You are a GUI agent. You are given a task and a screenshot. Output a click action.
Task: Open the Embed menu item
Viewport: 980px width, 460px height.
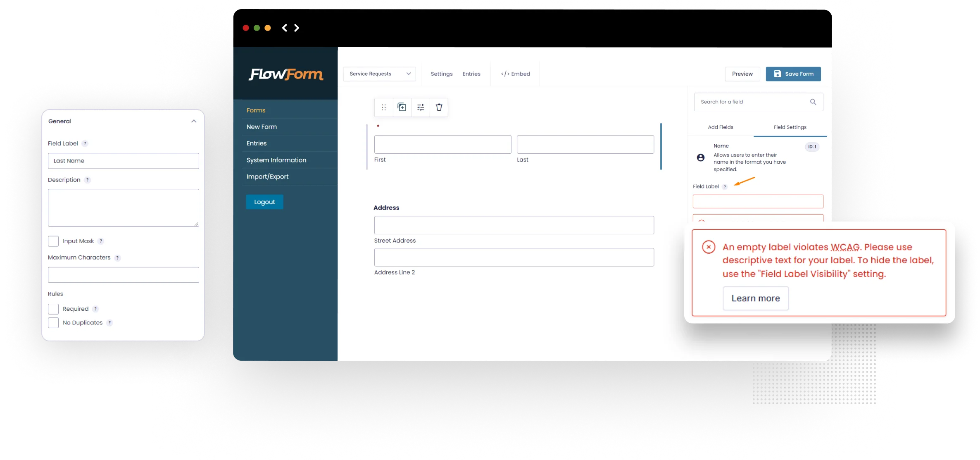[515, 74]
